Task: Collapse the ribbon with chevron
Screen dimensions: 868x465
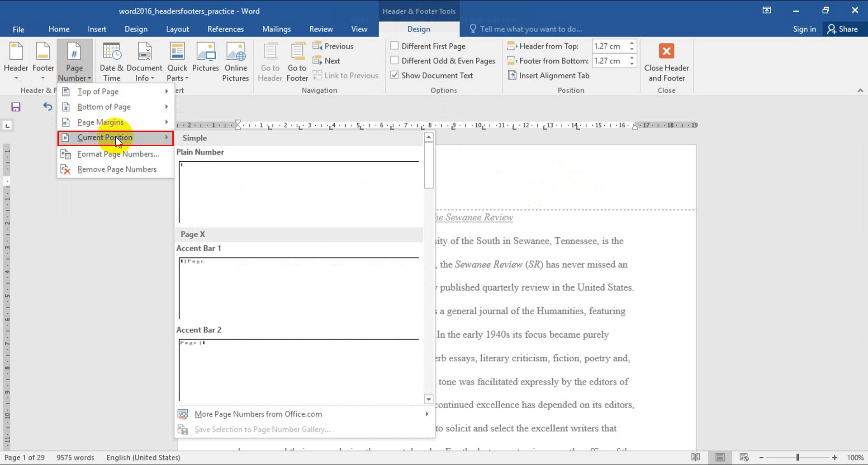Action: pyautogui.click(x=860, y=91)
